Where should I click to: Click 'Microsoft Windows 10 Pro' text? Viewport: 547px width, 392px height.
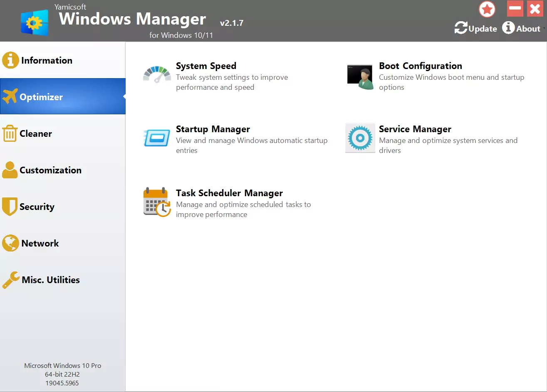coord(63,365)
